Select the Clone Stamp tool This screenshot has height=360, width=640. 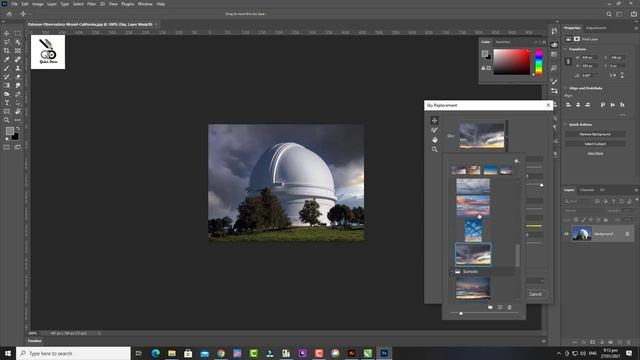click(x=18, y=68)
